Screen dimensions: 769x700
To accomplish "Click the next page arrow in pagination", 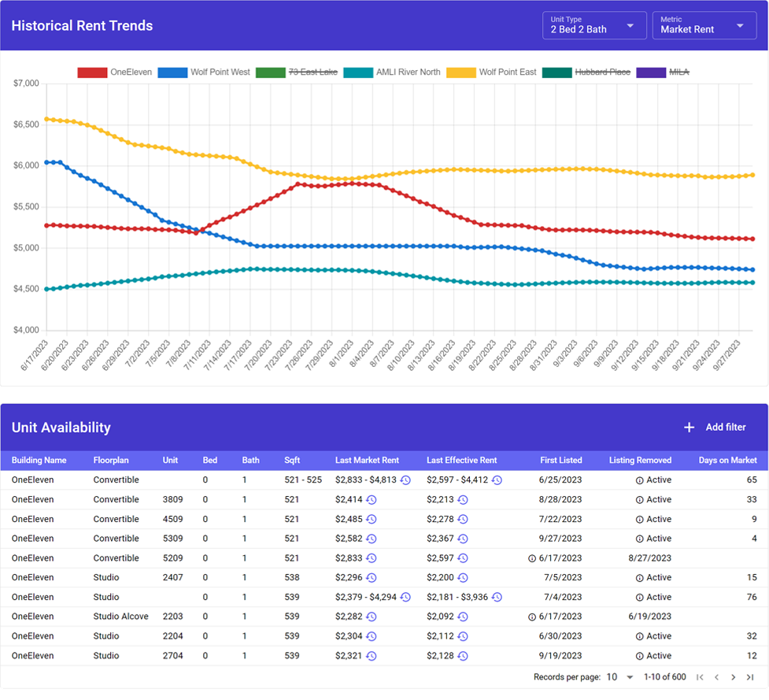I will click(733, 677).
